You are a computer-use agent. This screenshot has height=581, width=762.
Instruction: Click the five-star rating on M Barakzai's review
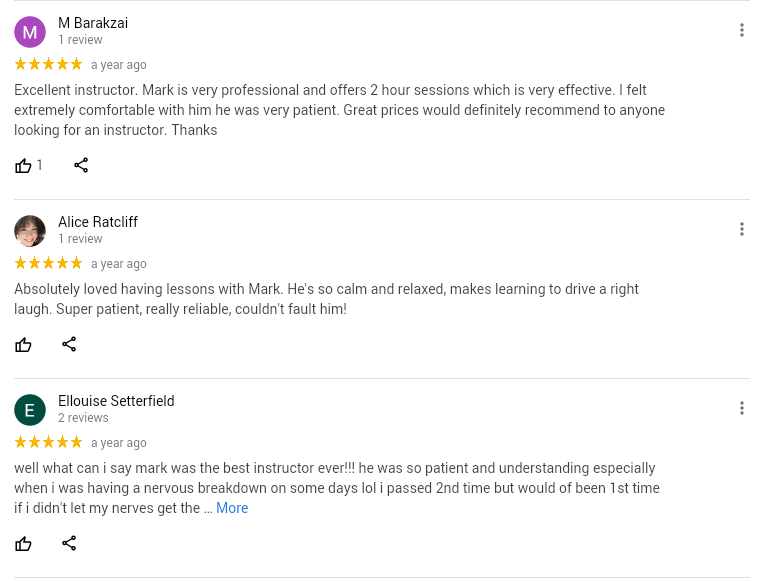coord(48,65)
